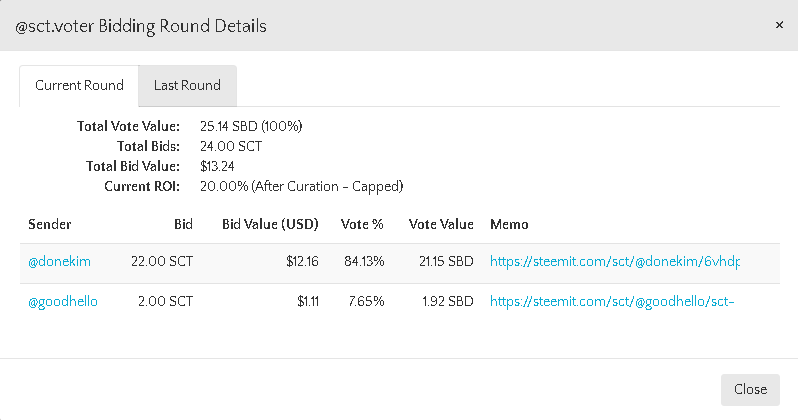
Task: Click the 22.00 SCT bid cell
Action: 162,262
